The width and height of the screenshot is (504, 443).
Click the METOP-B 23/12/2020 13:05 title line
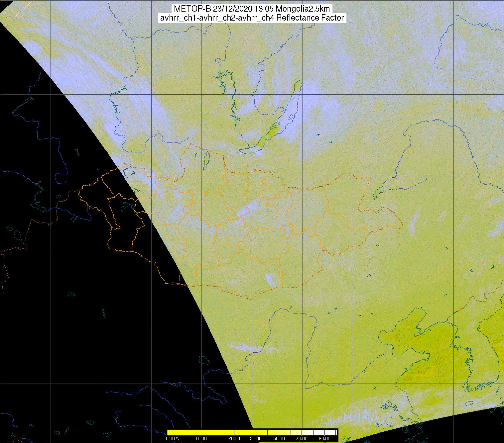252,9
